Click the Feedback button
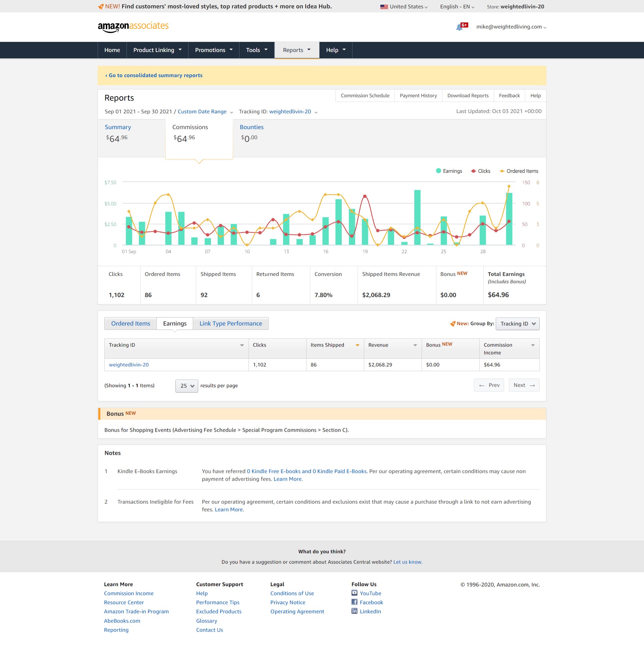 509,96
